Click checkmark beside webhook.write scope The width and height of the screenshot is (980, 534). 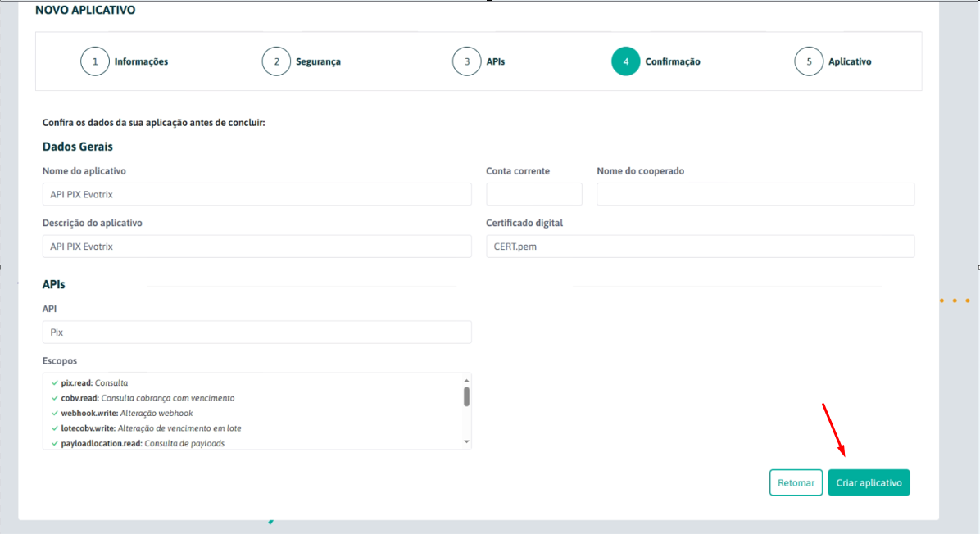[x=54, y=414]
